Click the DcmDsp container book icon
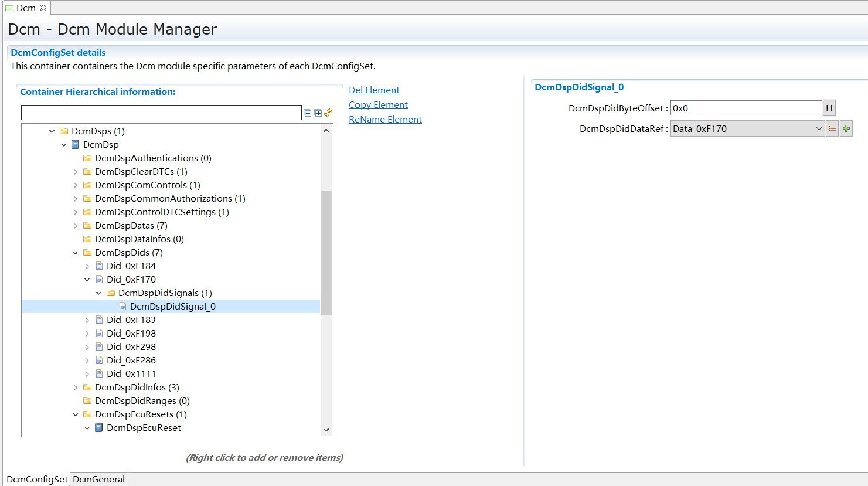 (x=76, y=144)
